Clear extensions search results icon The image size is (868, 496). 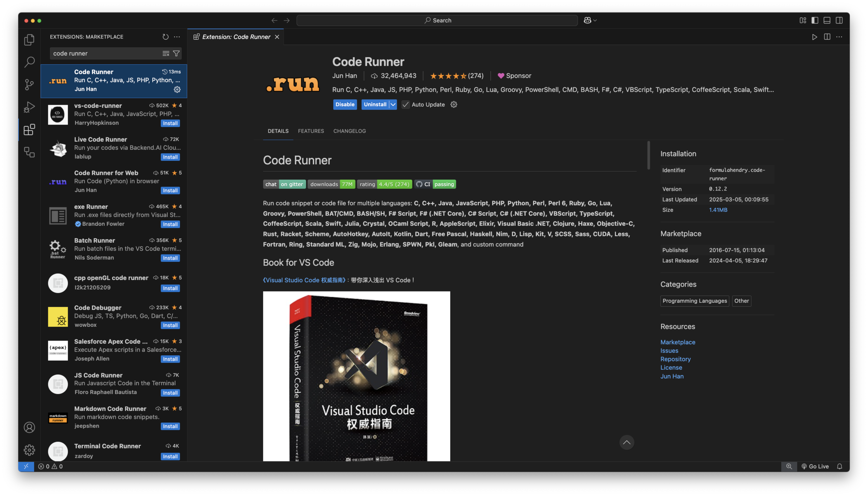166,53
